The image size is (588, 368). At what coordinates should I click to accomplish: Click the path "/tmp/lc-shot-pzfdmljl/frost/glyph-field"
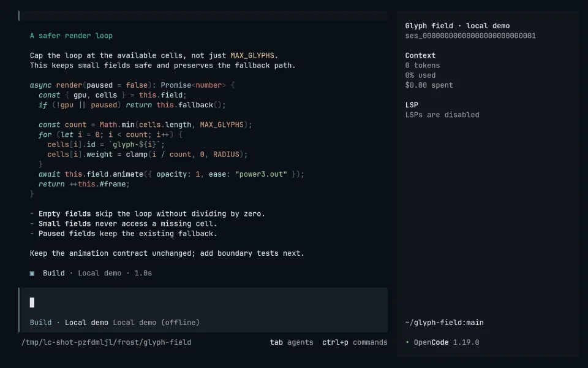[106, 342]
